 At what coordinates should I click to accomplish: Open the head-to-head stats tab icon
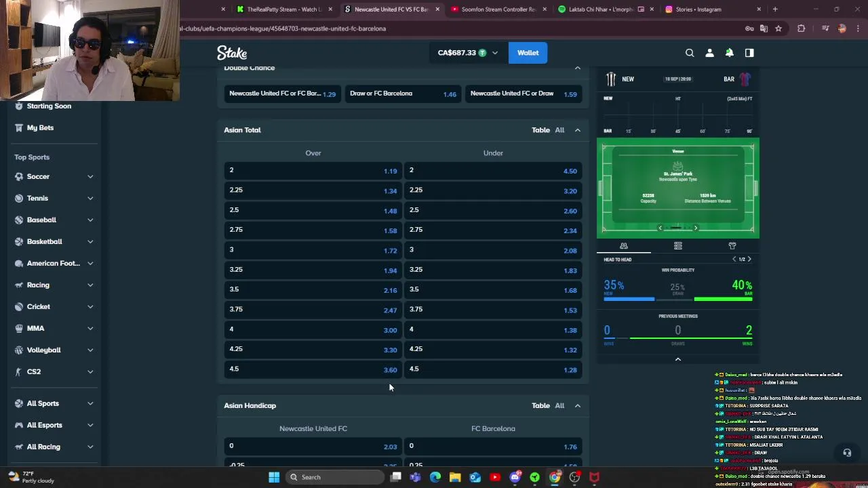pyautogui.click(x=624, y=245)
